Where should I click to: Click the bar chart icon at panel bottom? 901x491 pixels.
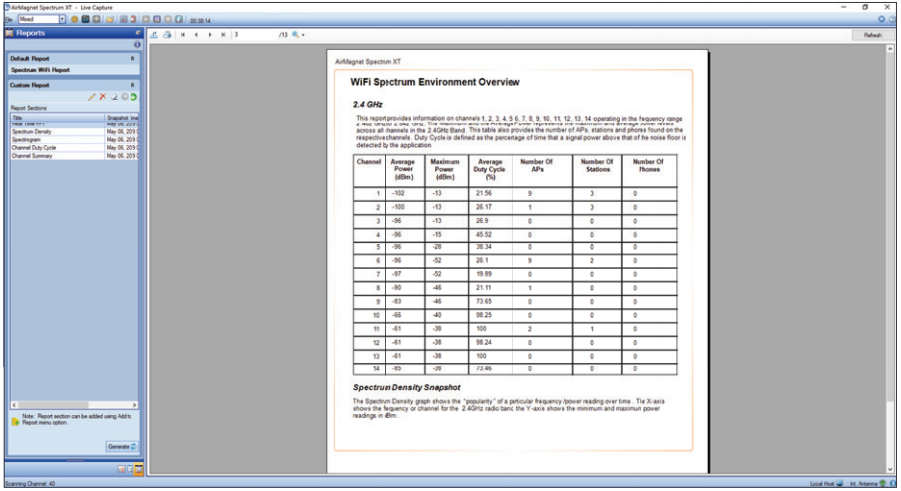(121, 469)
